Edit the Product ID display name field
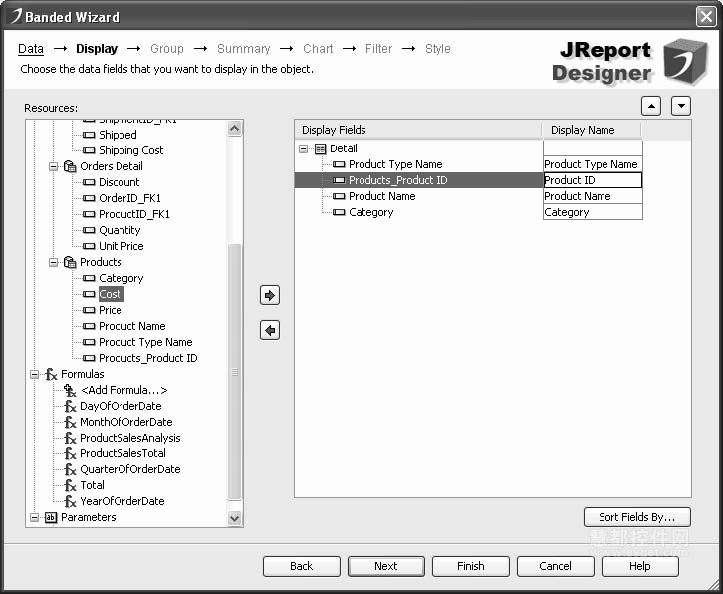The image size is (723, 594). pos(593,180)
